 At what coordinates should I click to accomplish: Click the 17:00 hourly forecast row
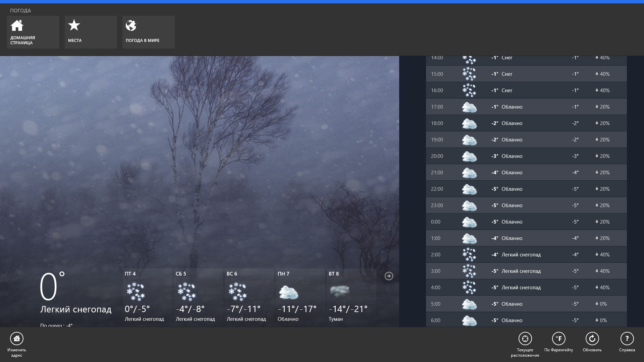(x=526, y=107)
